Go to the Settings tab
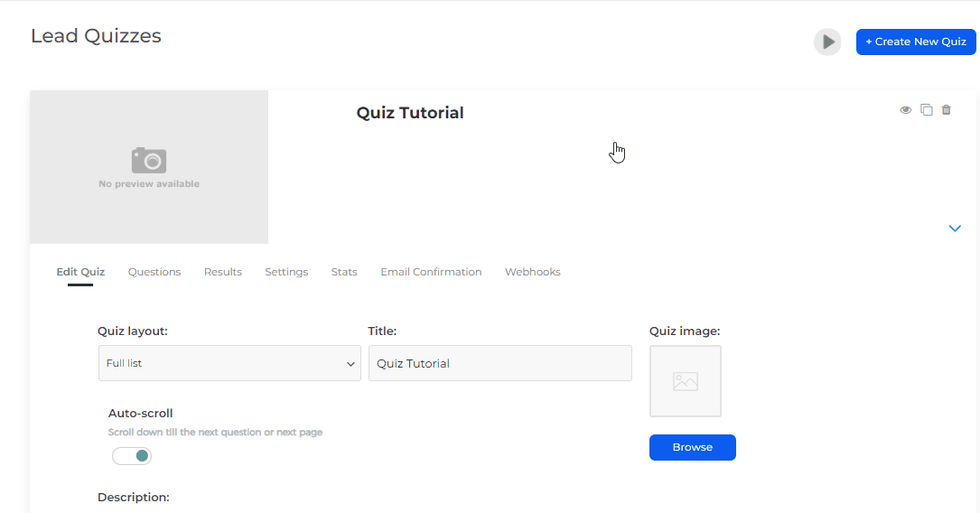The height and width of the screenshot is (513, 980). pyautogui.click(x=286, y=272)
